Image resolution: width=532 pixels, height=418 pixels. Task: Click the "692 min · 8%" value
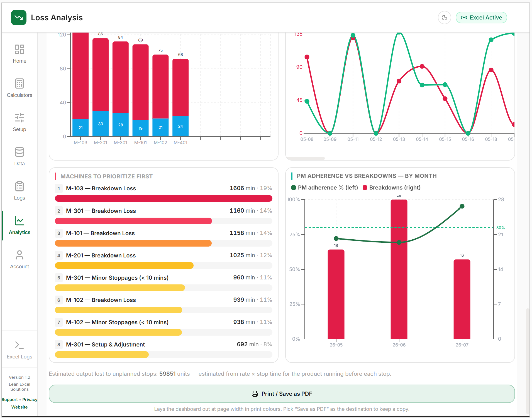(x=254, y=344)
